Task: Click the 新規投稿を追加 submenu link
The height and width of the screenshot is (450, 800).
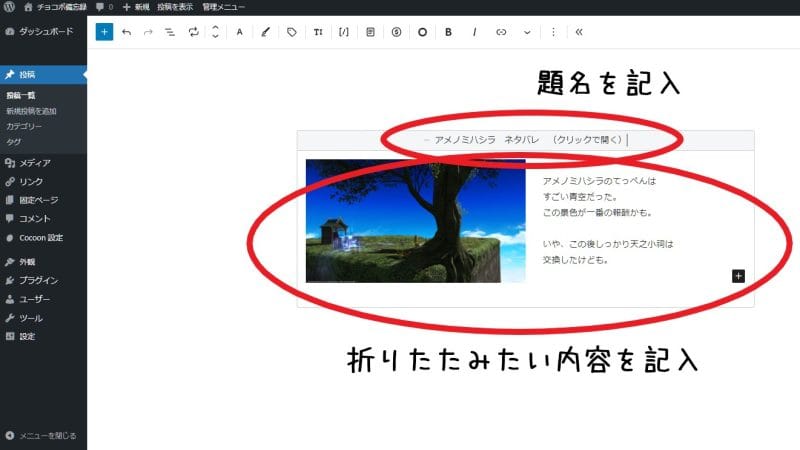Action: pos(31,111)
